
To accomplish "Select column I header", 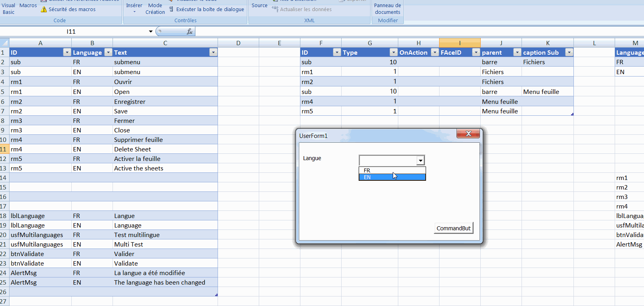I will 460,43.
